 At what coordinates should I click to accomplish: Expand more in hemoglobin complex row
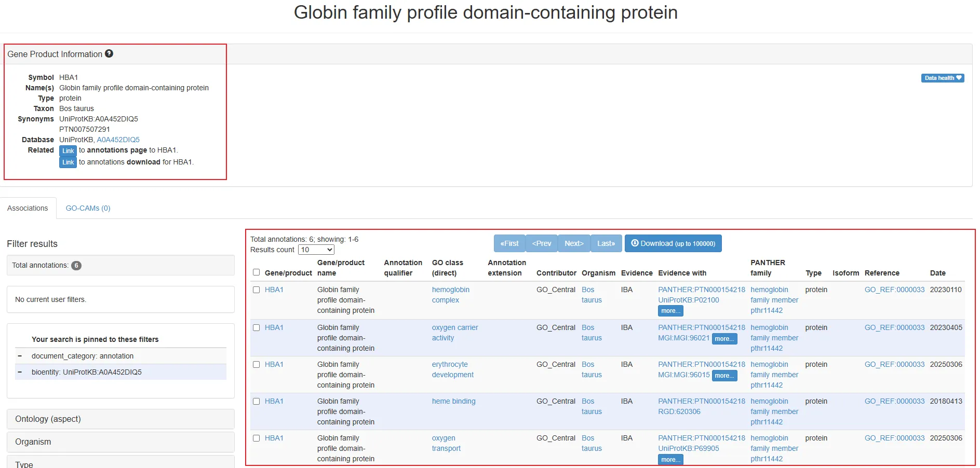coord(670,311)
